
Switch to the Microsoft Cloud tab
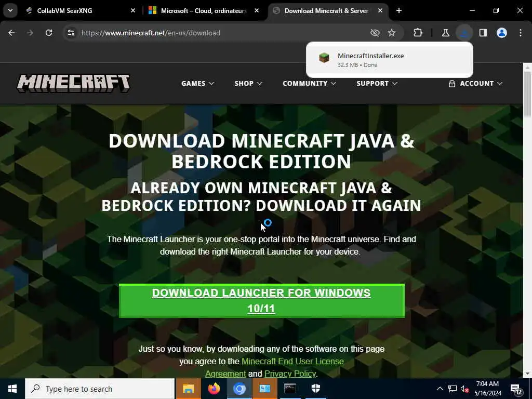click(x=204, y=11)
